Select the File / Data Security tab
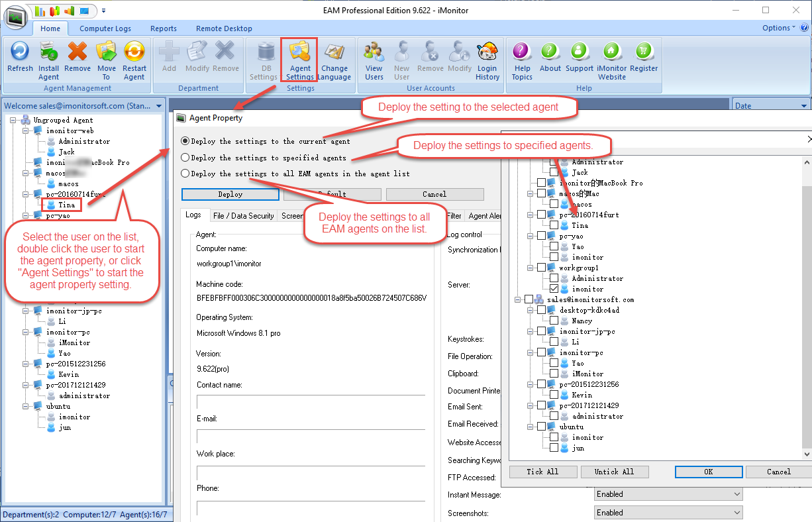Image resolution: width=812 pixels, height=522 pixels. 243,216
